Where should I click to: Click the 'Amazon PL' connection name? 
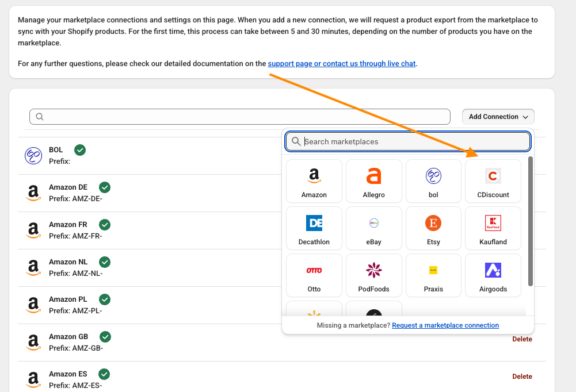click(x=68, y=299)
